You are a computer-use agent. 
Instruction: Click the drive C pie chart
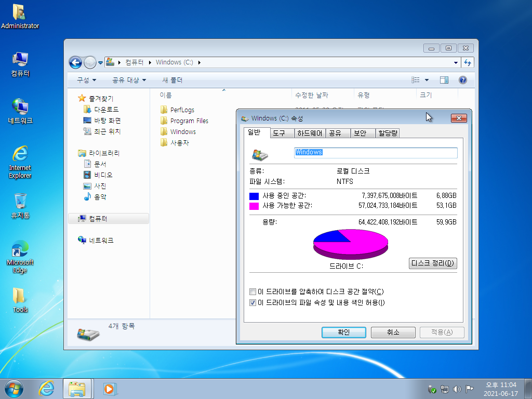point(351,244)
